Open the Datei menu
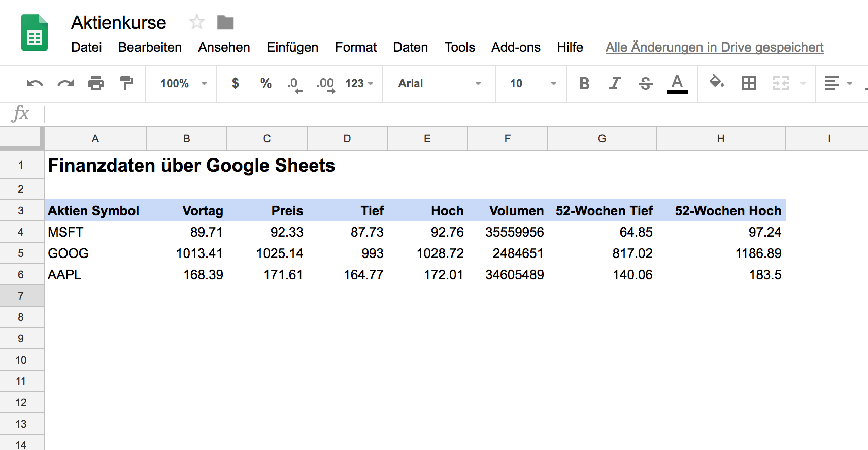The image size is (868, 450). tap(86, 47)
